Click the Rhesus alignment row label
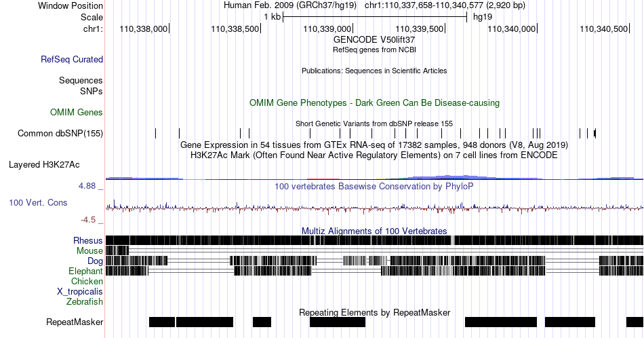 tap(88, 241)
